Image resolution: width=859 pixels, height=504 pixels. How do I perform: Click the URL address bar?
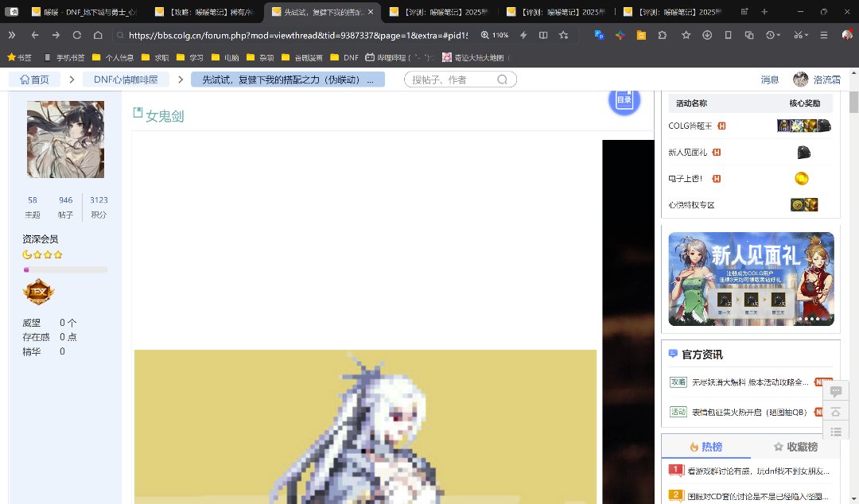pyautogui.click(x=298, y=35)
